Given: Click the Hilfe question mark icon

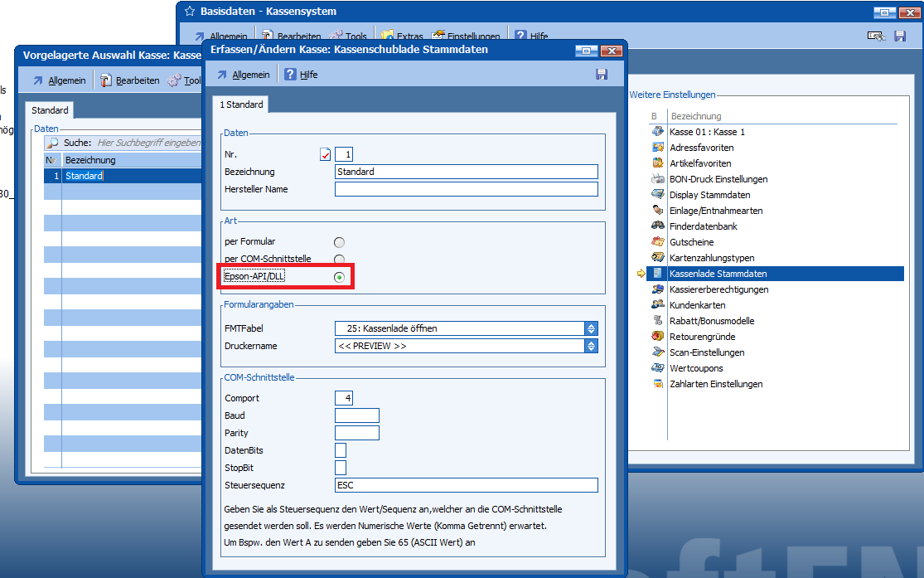Looking at the screenshot, I should 290,75.
